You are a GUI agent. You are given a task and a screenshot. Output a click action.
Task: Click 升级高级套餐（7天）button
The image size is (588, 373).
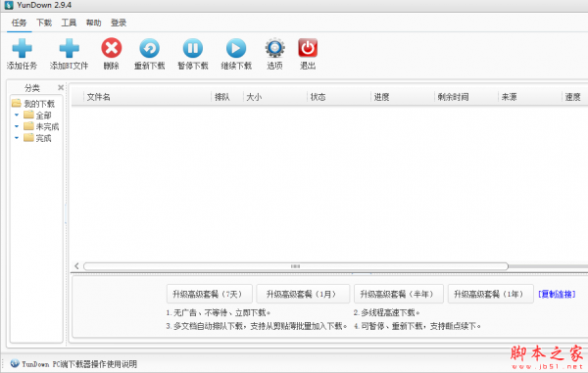pos(210,294)
